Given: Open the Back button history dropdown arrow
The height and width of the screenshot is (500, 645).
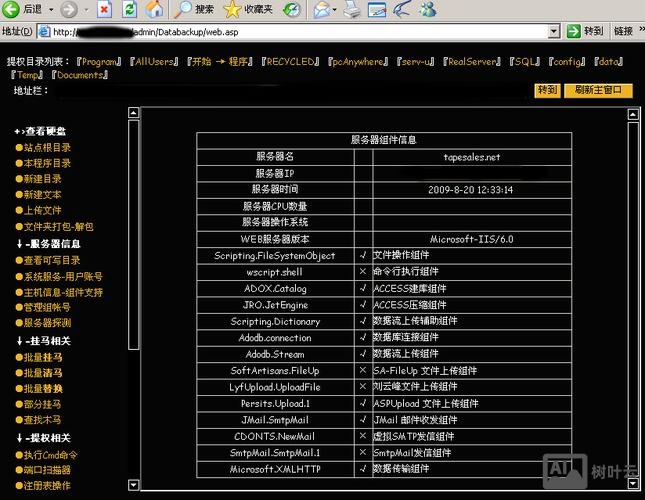Looking at the screenshot, I should coord(51,9).
